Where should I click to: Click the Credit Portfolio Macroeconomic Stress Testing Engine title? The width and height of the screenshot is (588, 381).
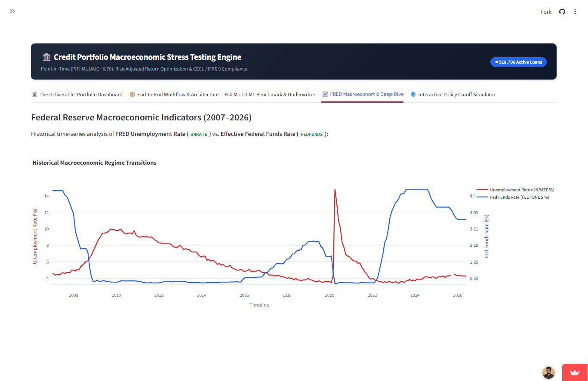pyautogui.click(x=148, y=57)
